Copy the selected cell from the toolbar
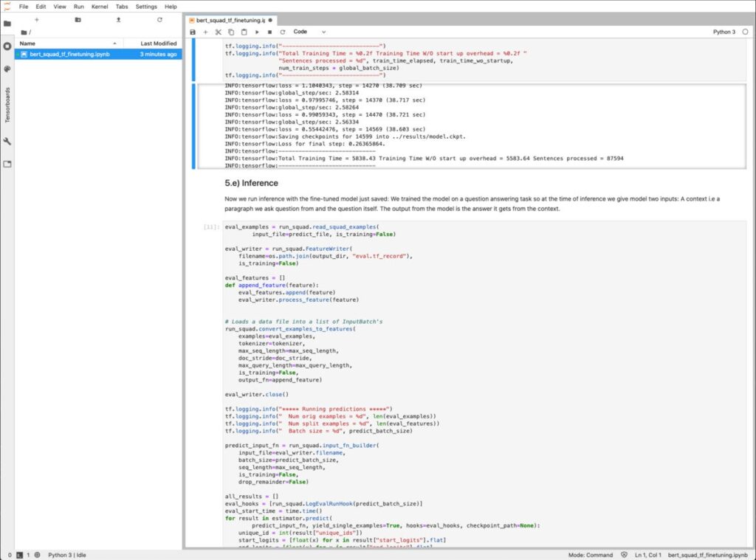Image resolution: width=756 pixels, height=560 pixels. pos(231,32)
